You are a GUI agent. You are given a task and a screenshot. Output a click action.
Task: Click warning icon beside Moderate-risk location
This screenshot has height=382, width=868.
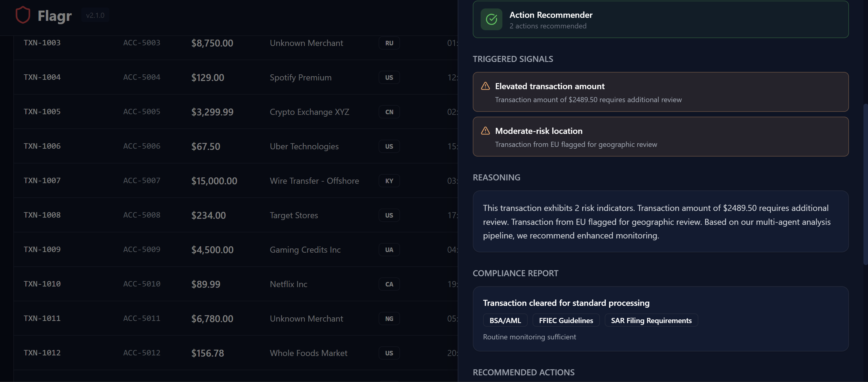click(485, 131)
